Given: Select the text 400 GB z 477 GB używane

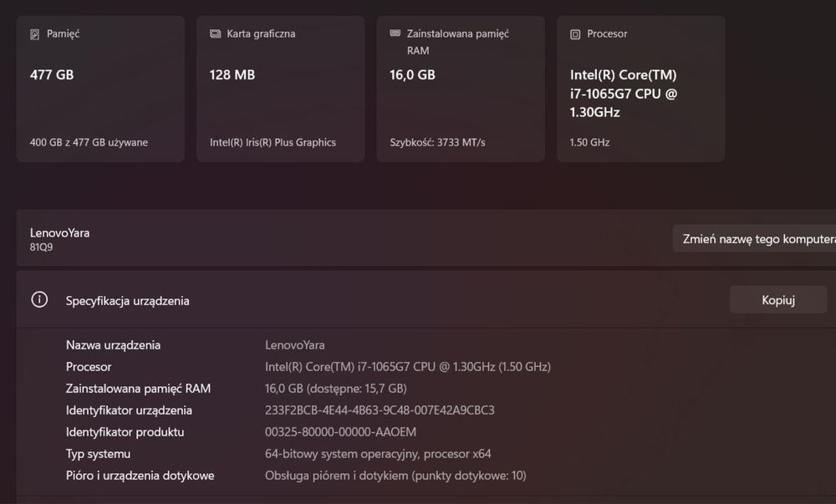Looking at the screenshot, I should point(89,142).
